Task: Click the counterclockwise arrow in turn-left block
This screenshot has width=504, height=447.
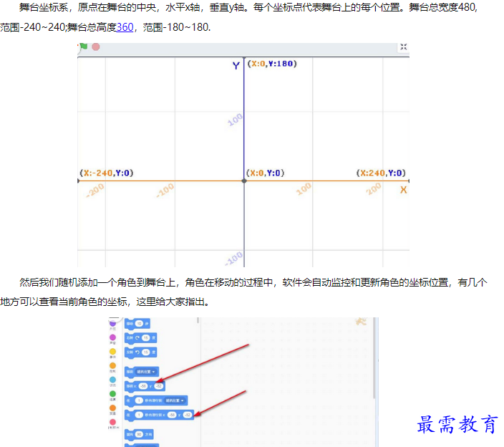Action: pos(137,352)
